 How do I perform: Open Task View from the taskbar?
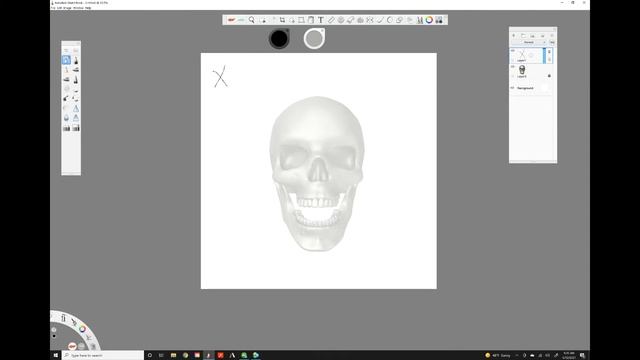coord(161,356)
